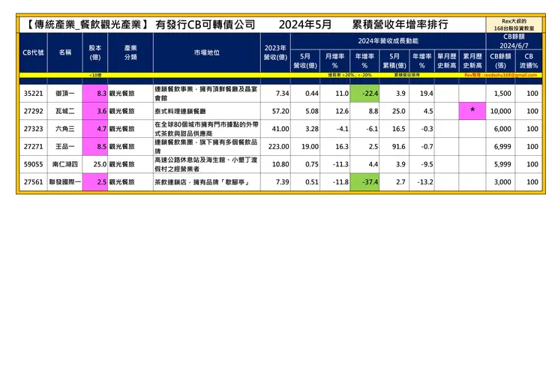Click the CB code 27292
555x392 pixels.
(x=33, y=111)
